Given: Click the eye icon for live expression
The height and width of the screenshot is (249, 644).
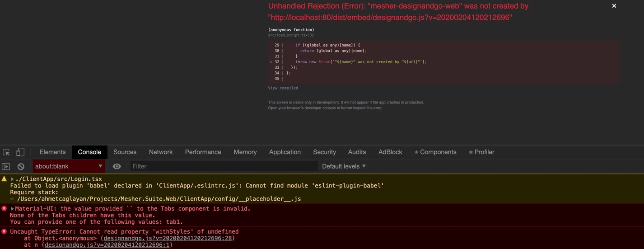Looking at the screenshot, I should point(117,166).
